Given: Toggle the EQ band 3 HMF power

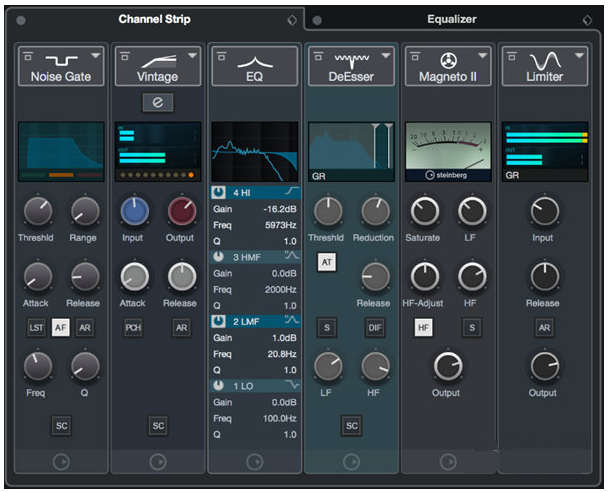Looking at the screenshot, I should point(219,257).
